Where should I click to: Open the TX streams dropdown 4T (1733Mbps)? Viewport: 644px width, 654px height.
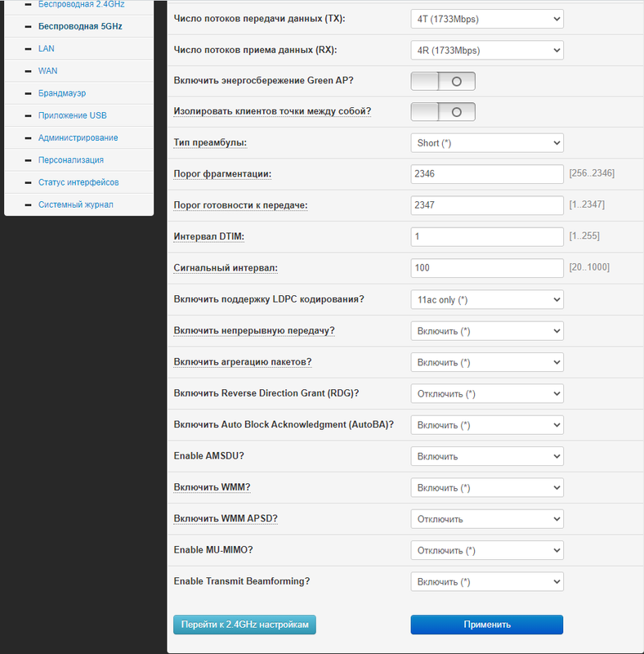(487, 19)
